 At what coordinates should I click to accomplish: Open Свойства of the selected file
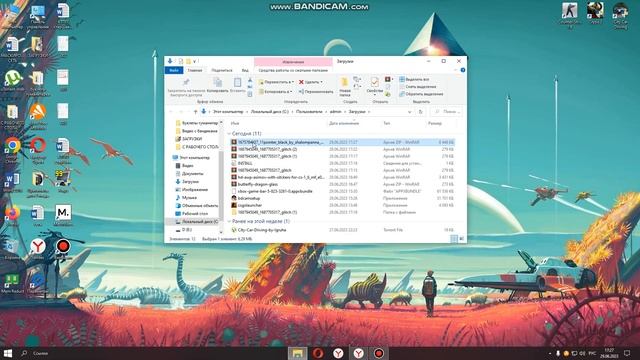(x=374, y=86)
